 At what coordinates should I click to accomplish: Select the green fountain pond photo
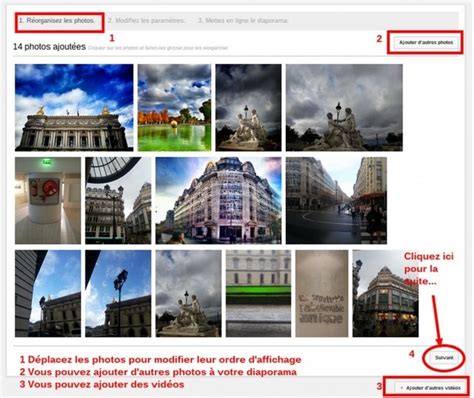pyautogui.click(x=174, y=108)
